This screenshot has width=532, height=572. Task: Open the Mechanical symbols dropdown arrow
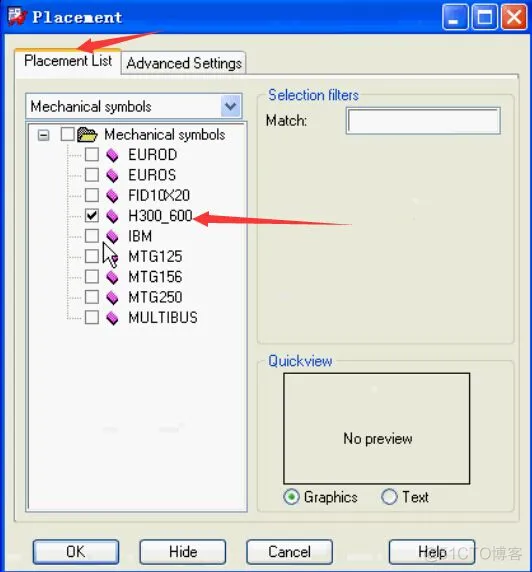[231, 106]
